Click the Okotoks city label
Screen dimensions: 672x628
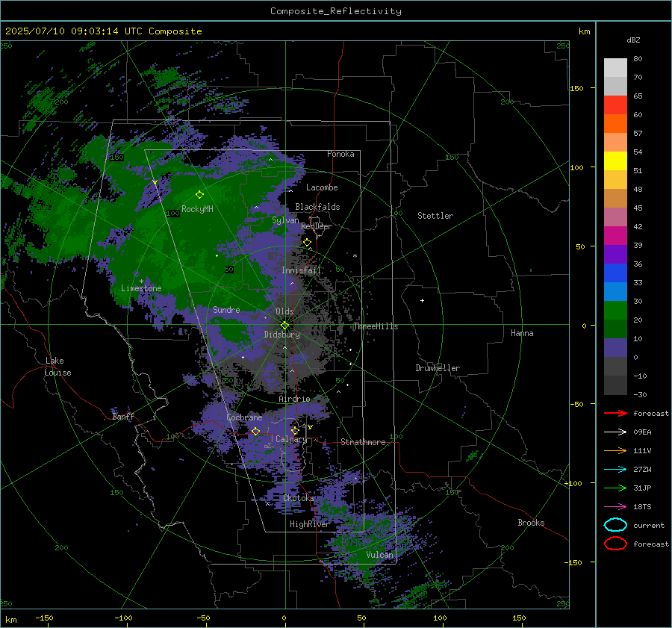[x=299, y=498]
